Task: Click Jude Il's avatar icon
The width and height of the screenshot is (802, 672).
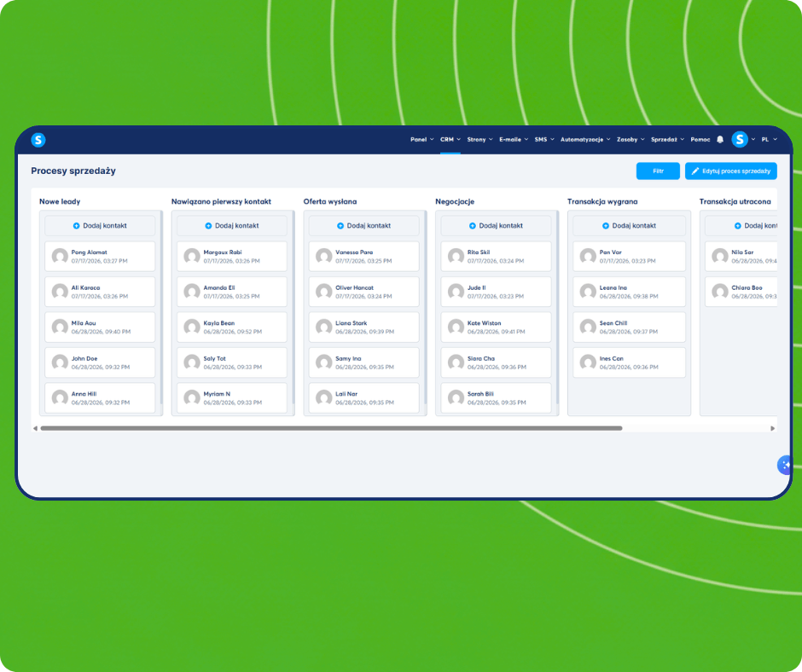Action: pyautogui.click(x=456, y=292)
